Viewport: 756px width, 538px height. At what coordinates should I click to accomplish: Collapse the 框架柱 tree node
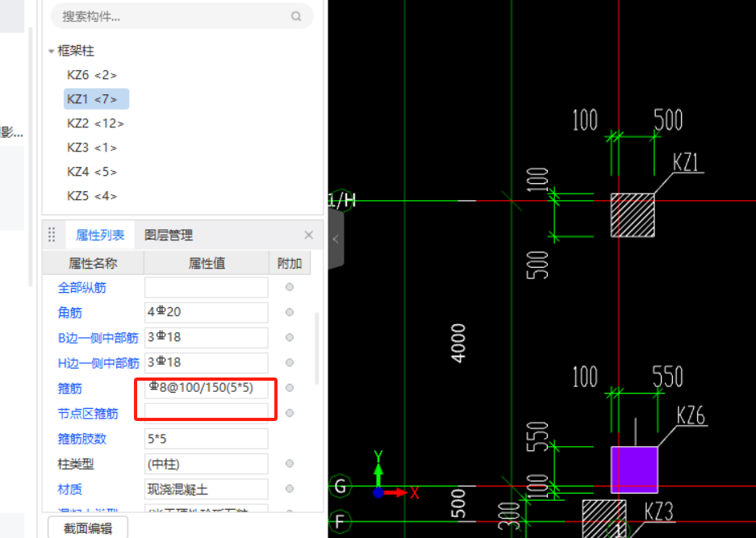coord(51,51)
